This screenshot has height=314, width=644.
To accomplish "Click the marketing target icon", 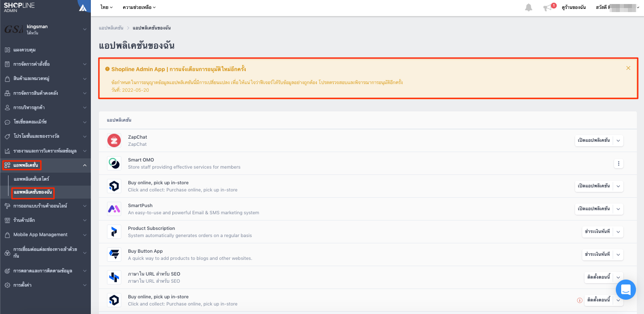I will (7, 271).
